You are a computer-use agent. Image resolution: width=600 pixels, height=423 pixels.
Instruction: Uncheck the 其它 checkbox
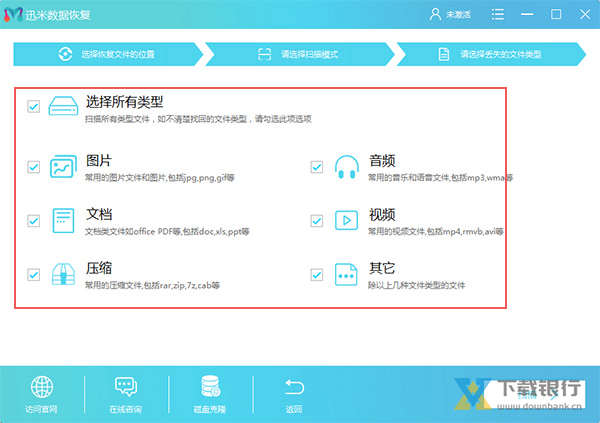click(x=317, y=274)
